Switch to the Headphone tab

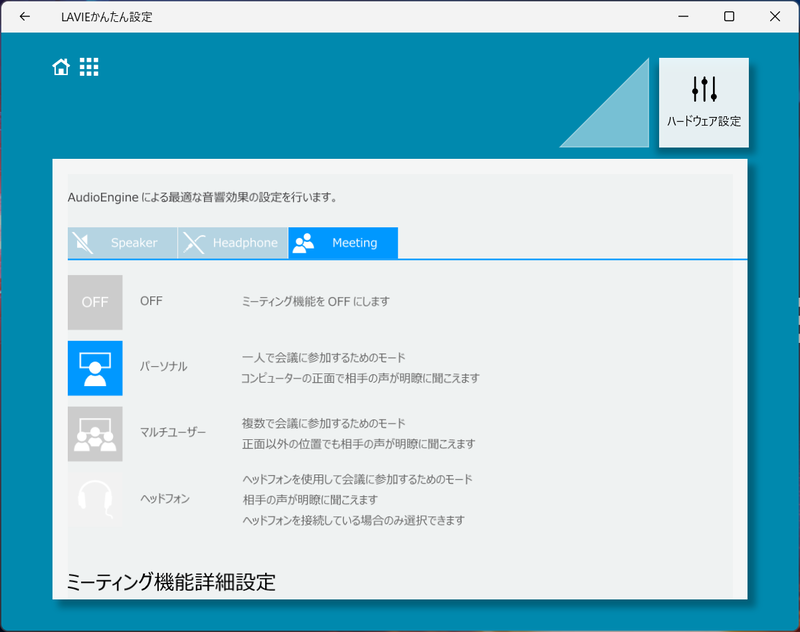(232, 242)
